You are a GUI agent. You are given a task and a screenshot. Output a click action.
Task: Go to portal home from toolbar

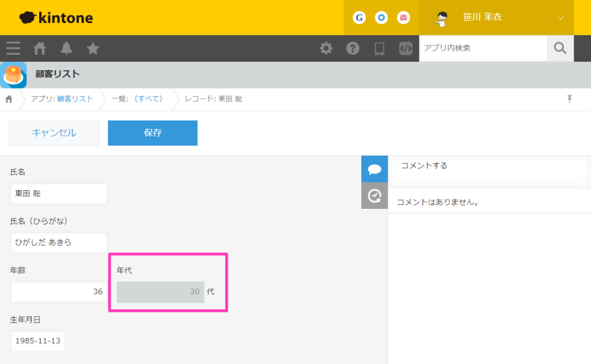coord(40,48)
